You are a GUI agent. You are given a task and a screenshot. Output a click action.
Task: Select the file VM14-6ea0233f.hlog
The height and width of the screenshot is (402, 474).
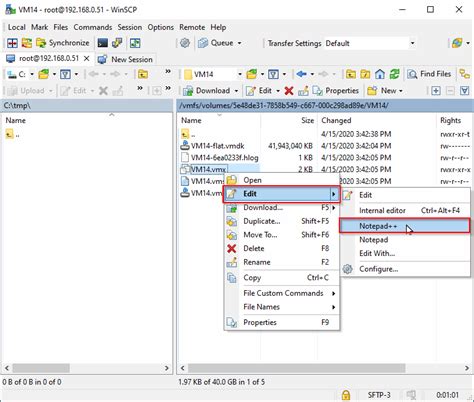coord(224,158)
